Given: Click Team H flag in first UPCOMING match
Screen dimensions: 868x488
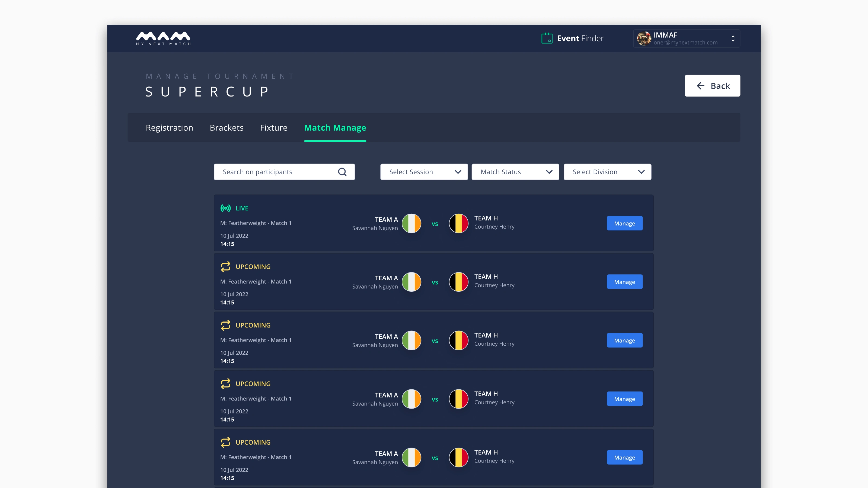Looking at the screenshot, I should (x=459, y=282).
